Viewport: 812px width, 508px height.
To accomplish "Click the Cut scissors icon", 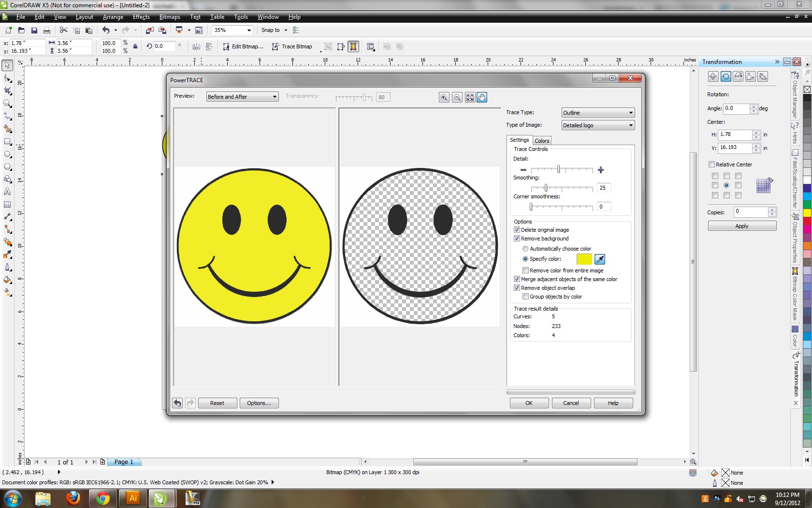I will click(x=63, y=30).
